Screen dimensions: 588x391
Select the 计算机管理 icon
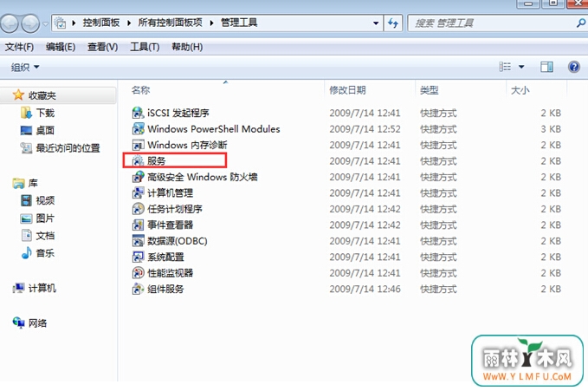[x=138, y=193]
